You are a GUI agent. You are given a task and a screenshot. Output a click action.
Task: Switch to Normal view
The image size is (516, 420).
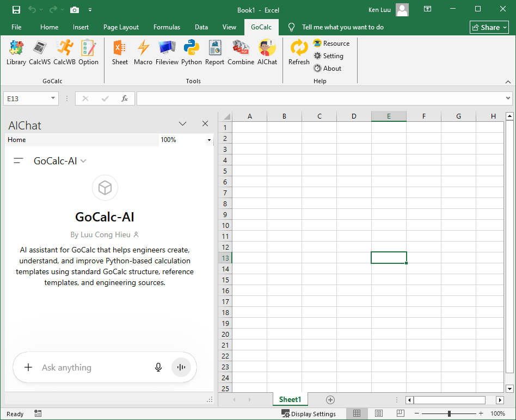click(357, 413)
